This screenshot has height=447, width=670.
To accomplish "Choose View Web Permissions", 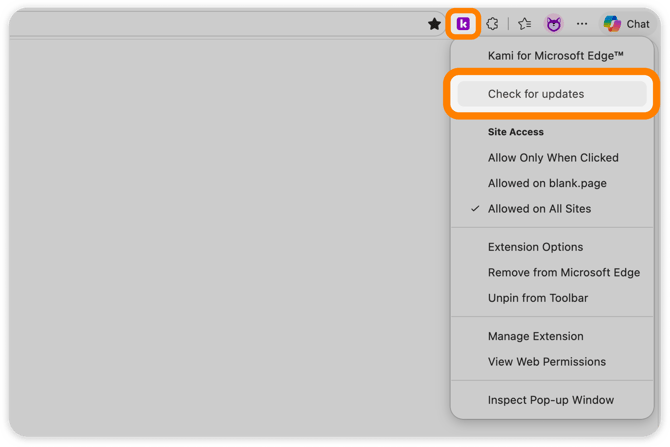I will tap(552, 362).
